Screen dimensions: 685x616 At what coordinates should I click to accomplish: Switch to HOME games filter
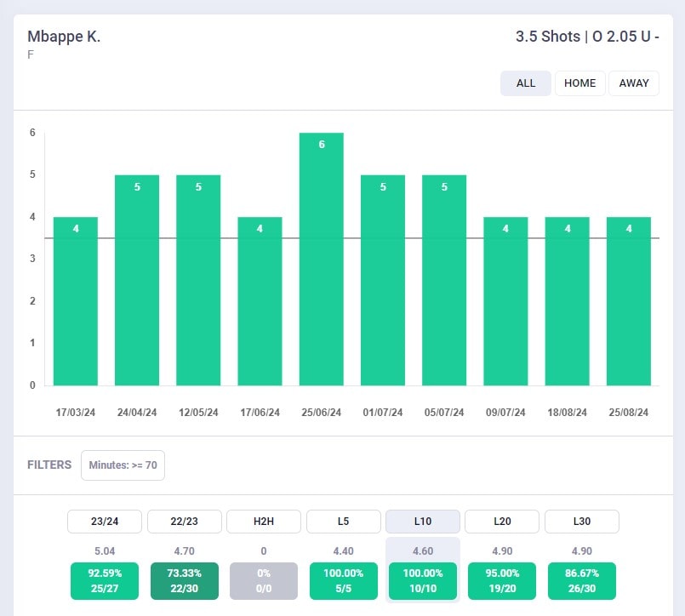tap(579, 83)
